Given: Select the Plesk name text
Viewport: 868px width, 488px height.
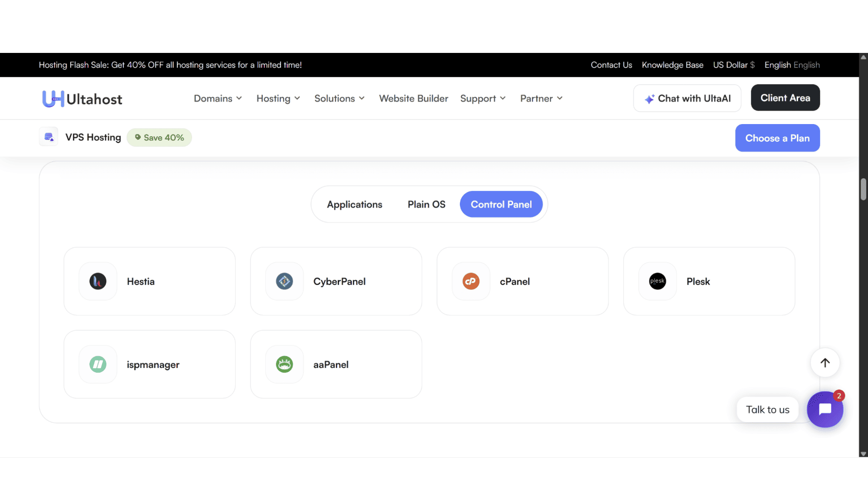Looking at the screenshot, I should 698,282.
